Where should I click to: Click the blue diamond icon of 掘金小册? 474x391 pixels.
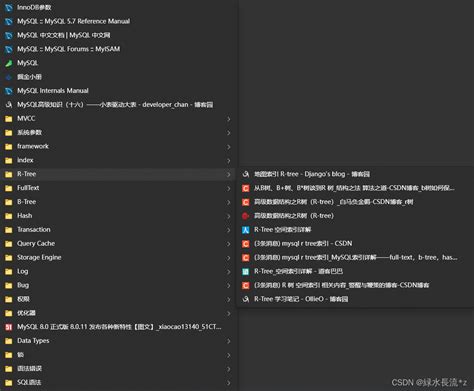pyautogui.click(x=9, y=77)
